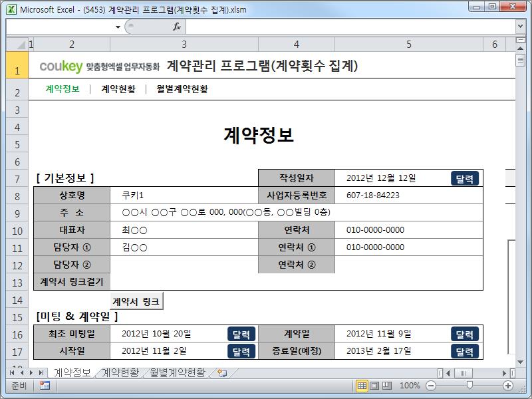The image size is (532, 399).
Task: Select Normal view icon
Action: 362,386
